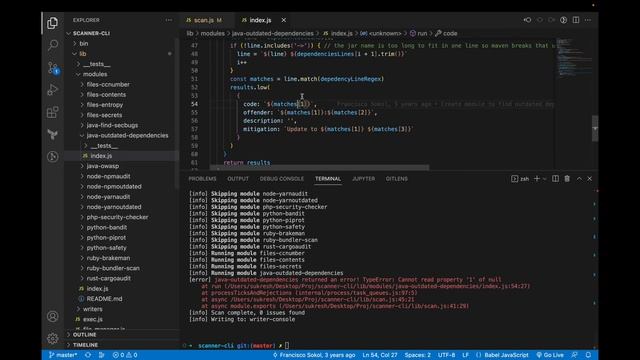640x360 pixels.
Task: Change LF end of line sequence
Action: point(465,355)
